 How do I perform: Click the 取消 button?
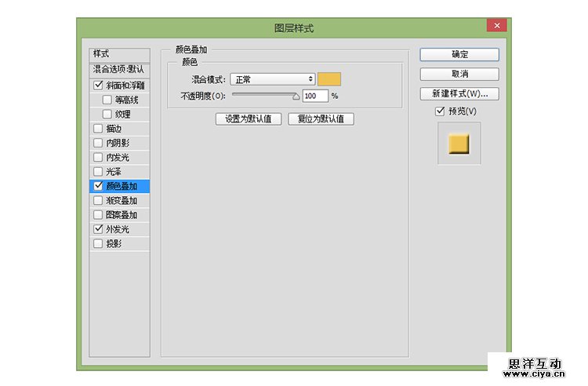point(459,74)
